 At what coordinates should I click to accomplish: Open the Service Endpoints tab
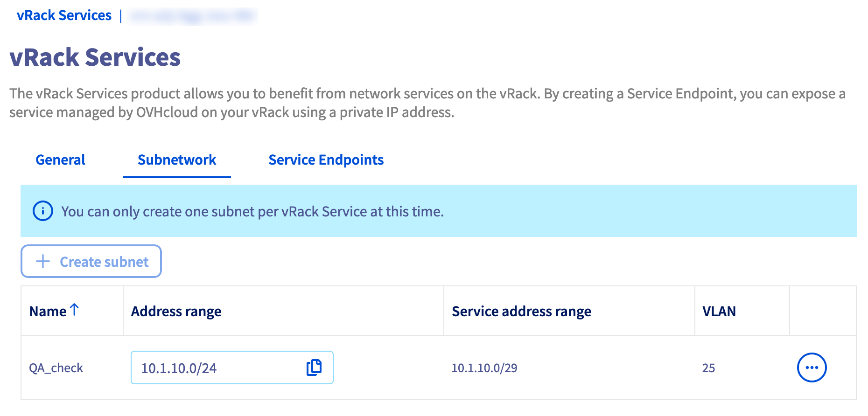[x=326, y=160]
